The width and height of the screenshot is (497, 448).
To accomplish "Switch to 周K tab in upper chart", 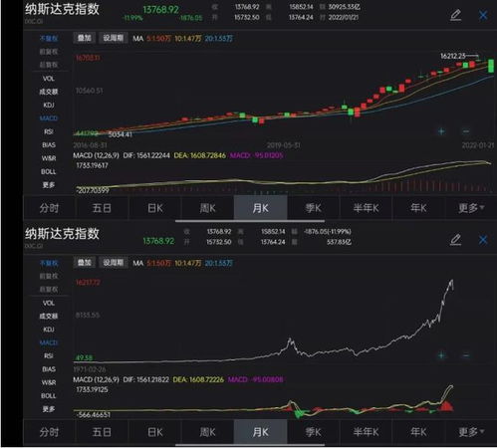I will (x=208, y=208).
